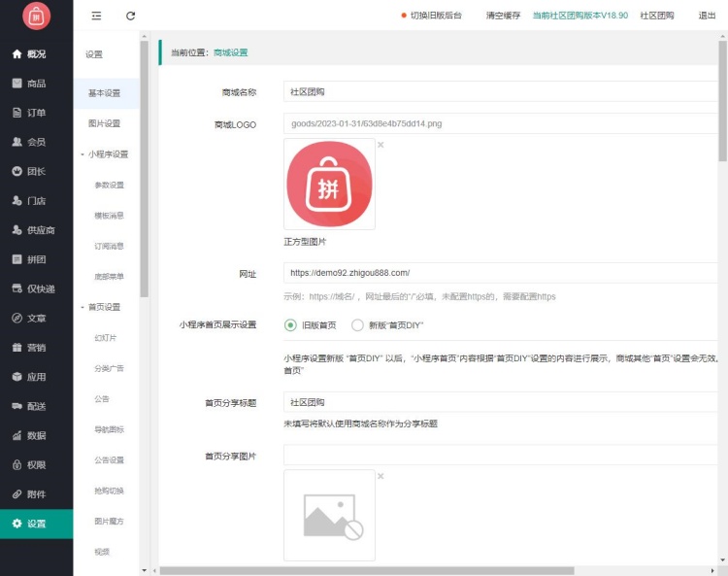Click the 当前社区团购版本V18.90 version link
Viewport: 728px width, 576px height.
tap(579, 16)
